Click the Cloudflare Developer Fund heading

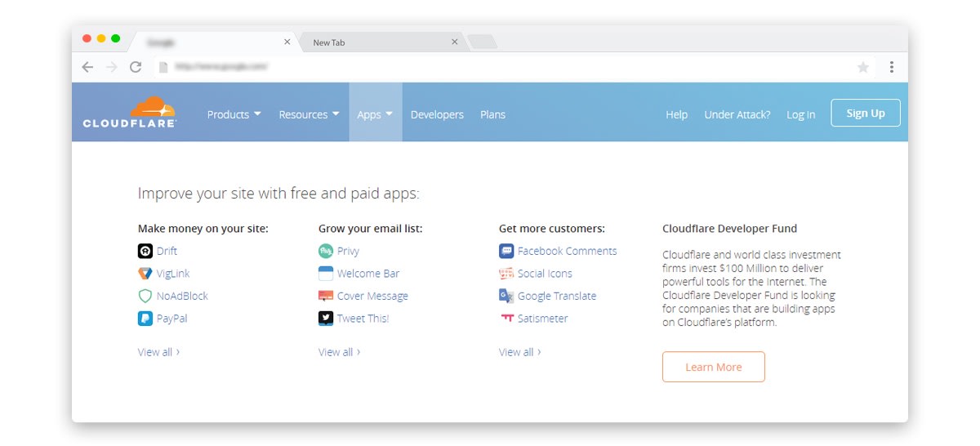[x=729, y=229]
